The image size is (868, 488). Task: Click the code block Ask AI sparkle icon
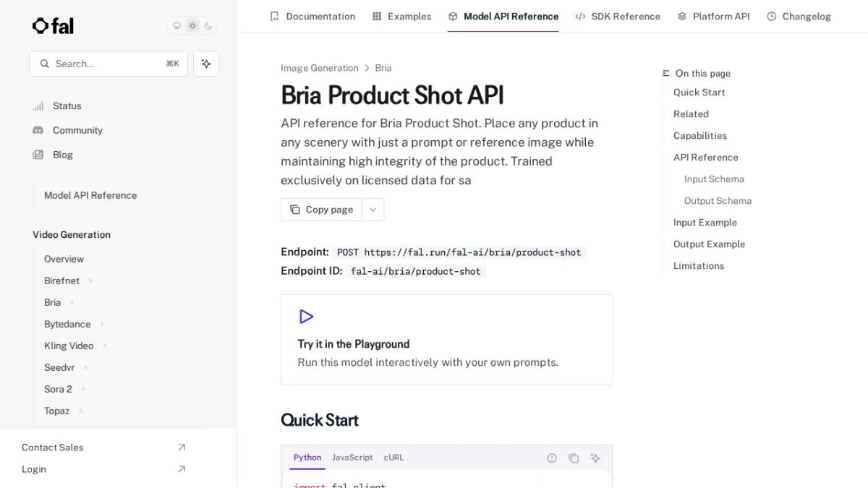click(595, 458)
